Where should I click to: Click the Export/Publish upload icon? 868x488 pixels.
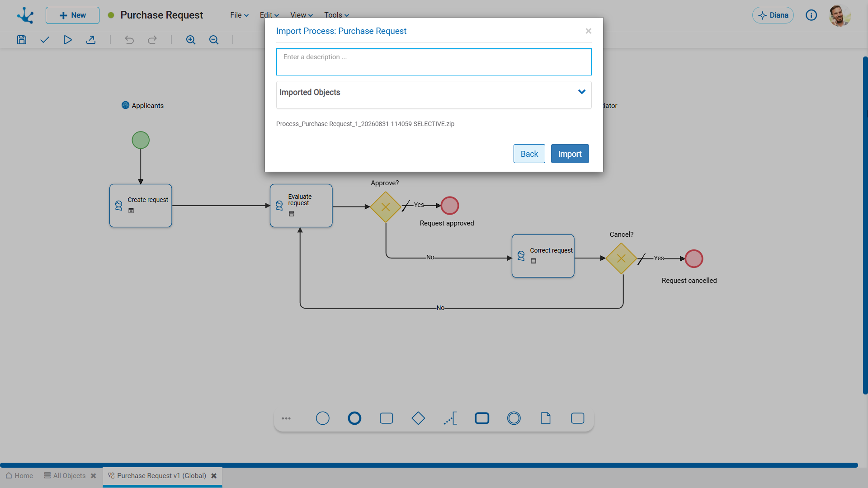pyautogui.click(x=91, y=40)
